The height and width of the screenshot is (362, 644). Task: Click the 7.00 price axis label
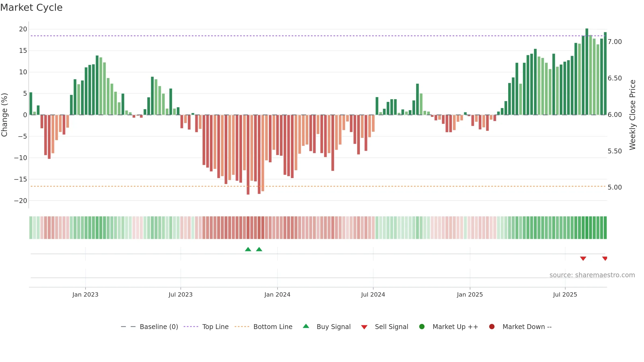point(615,42)
